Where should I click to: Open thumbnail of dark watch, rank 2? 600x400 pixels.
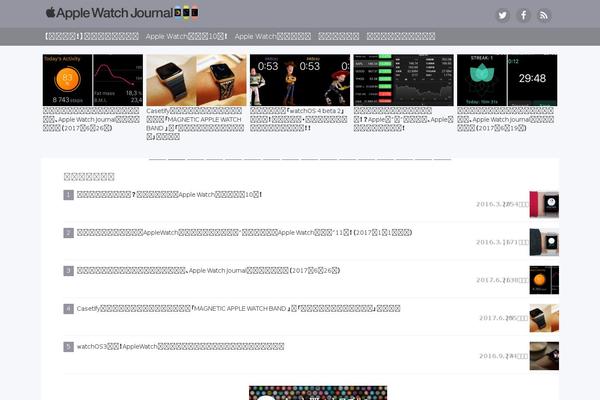[x=544, y=242]
